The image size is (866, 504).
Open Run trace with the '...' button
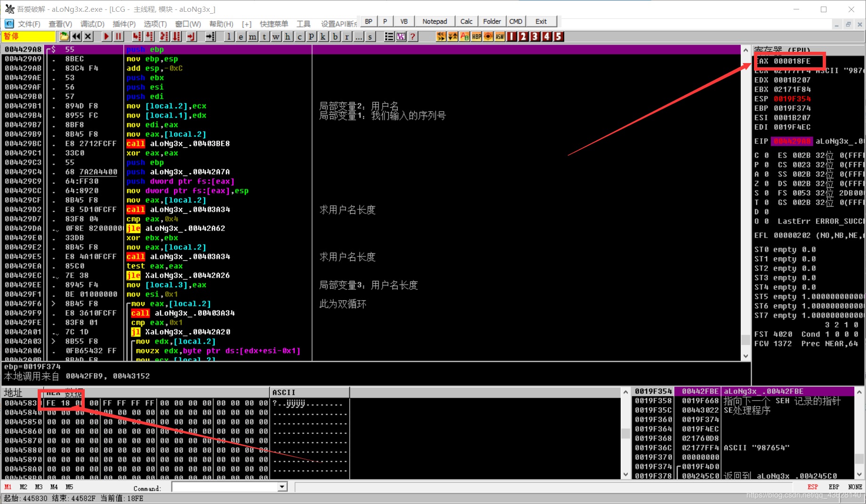click(x=358, y=37)
